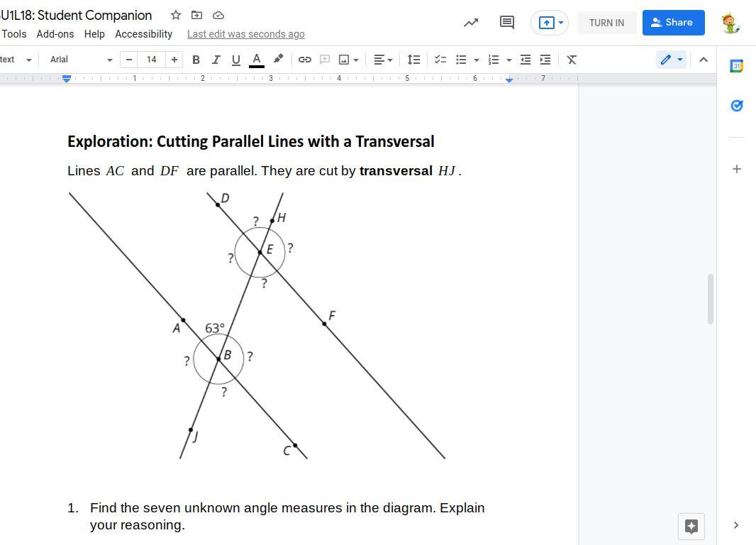
Task: Toggle italic formatting
Action: (216, 60)
